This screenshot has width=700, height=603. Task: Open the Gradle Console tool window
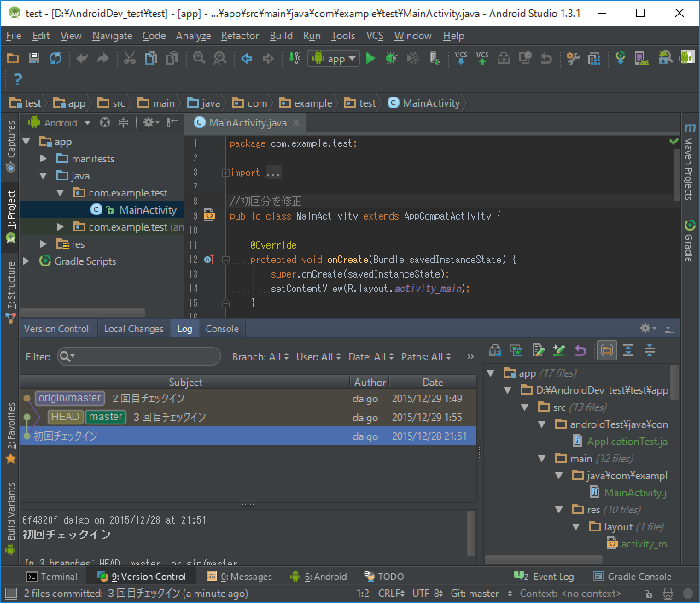[633, 577]
